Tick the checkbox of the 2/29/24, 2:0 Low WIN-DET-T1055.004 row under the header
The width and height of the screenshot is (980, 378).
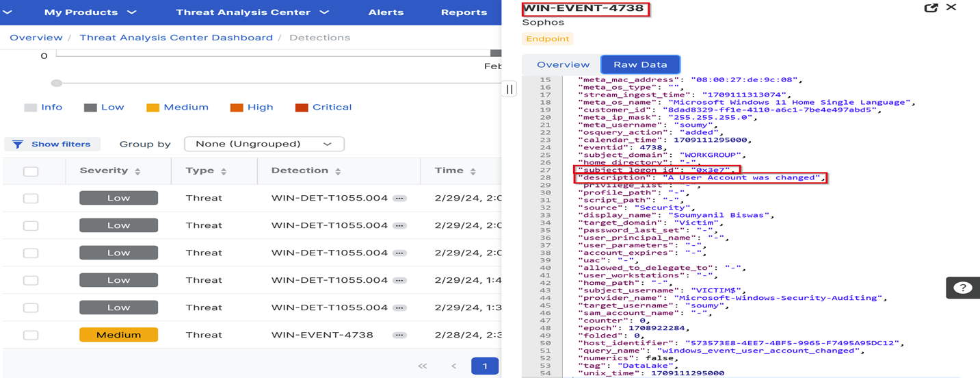31,199
